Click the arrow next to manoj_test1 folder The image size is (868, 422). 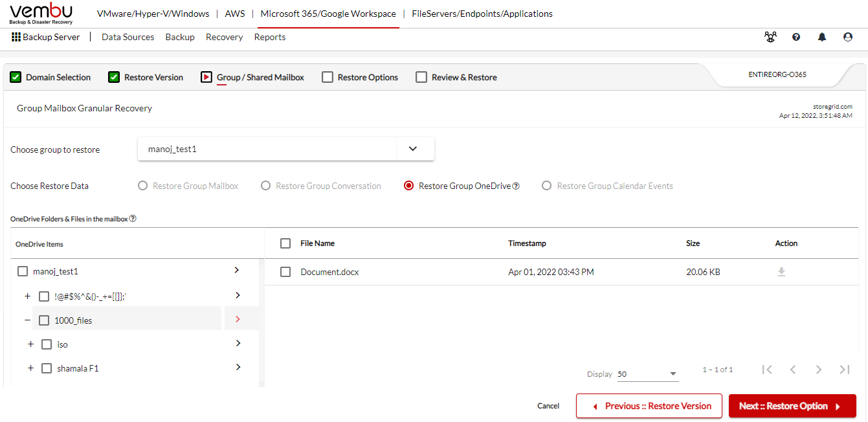pos(237,270)
